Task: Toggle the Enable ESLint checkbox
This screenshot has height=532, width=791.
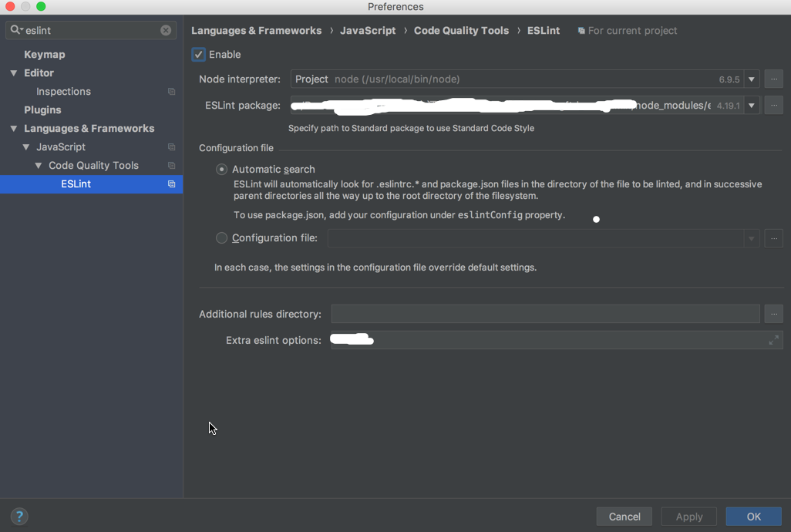Action: pyautogui.click(x=198, y=55)
